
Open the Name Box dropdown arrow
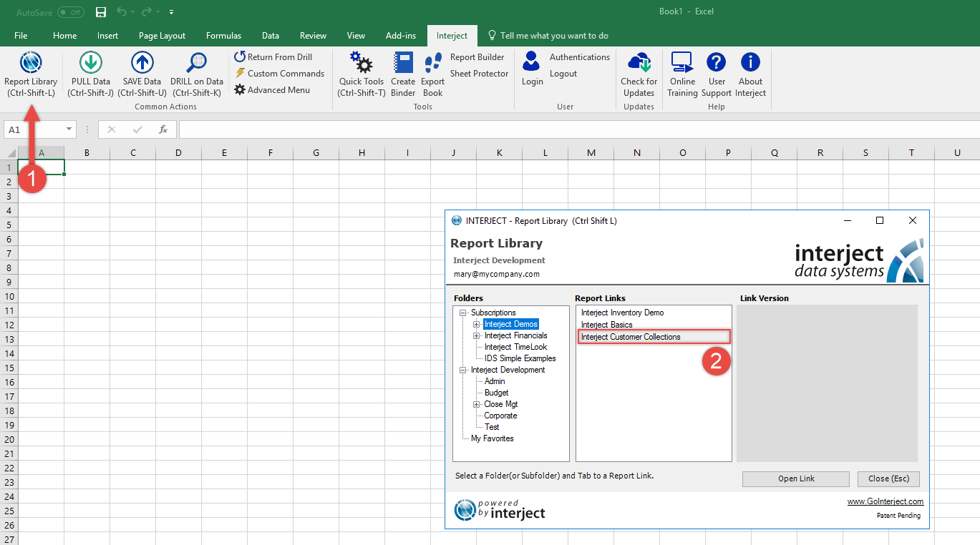click(x=69, y=129)
